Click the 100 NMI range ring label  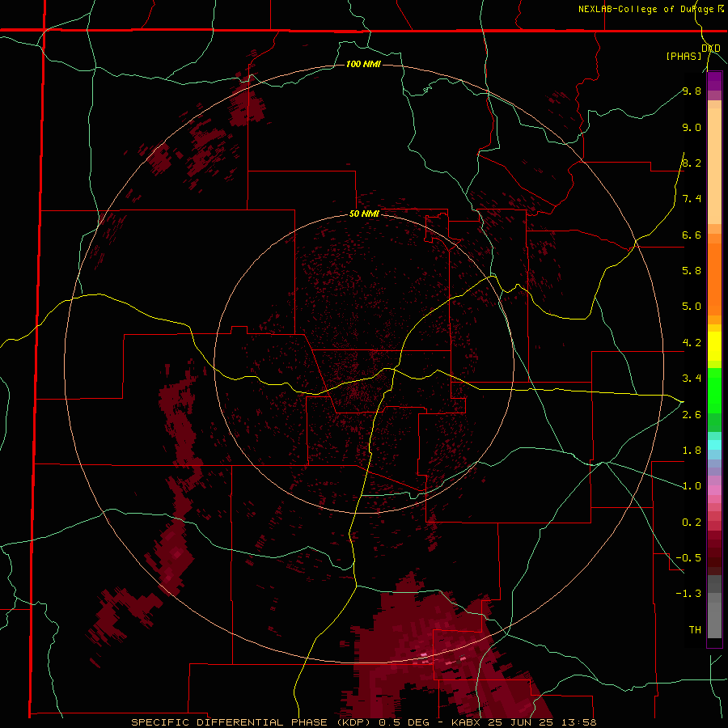click(x=363, y=64)
